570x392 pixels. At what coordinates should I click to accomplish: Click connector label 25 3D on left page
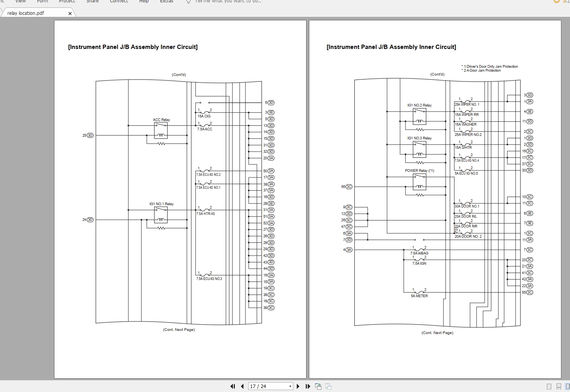[x=88, y=135]
